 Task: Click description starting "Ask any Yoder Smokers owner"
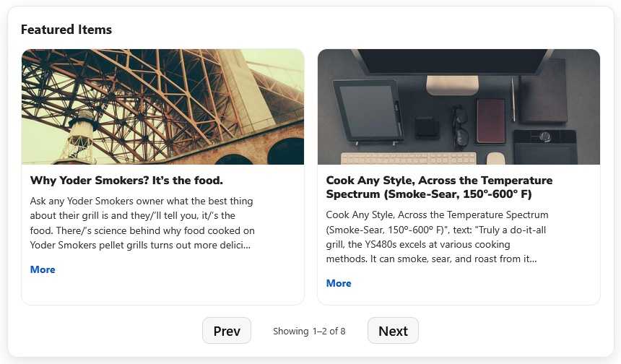coord(142,223)
